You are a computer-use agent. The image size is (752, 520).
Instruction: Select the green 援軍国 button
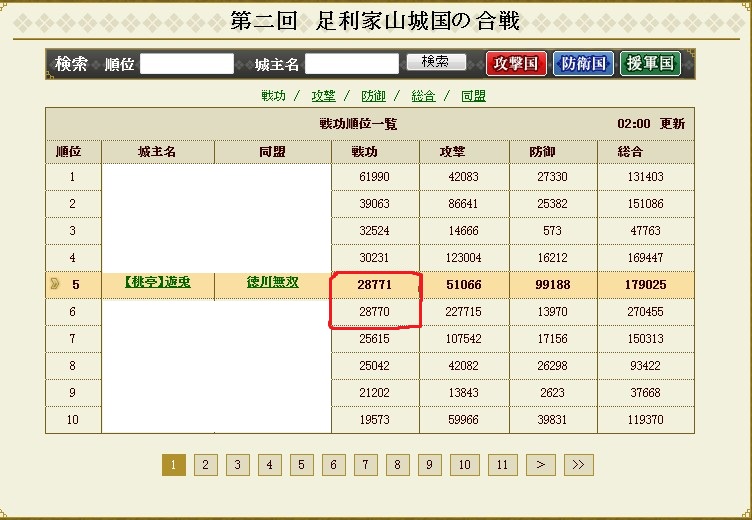click(650, 63)
